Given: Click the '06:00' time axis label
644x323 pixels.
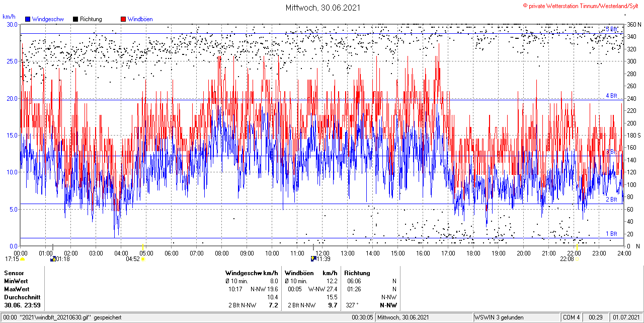Looking at the screenshot, I should (172, 253).
